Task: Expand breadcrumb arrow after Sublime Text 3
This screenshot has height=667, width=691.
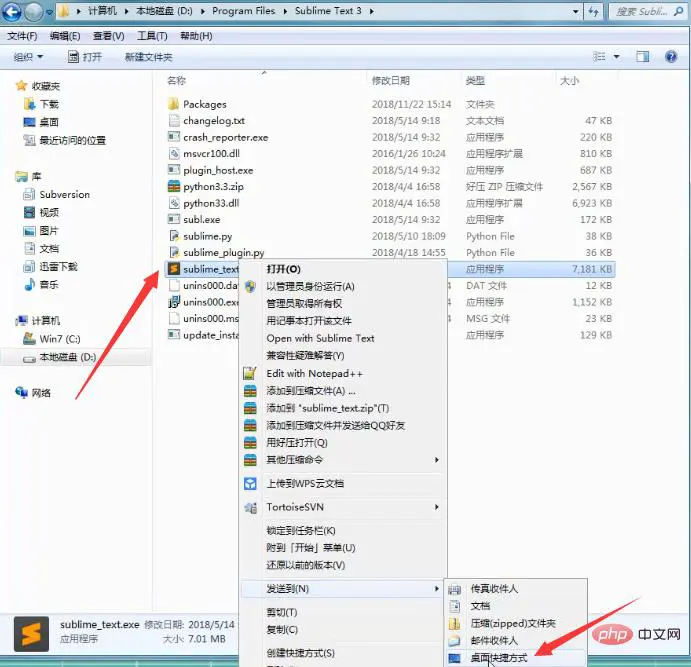Action: tap(372, 11)
